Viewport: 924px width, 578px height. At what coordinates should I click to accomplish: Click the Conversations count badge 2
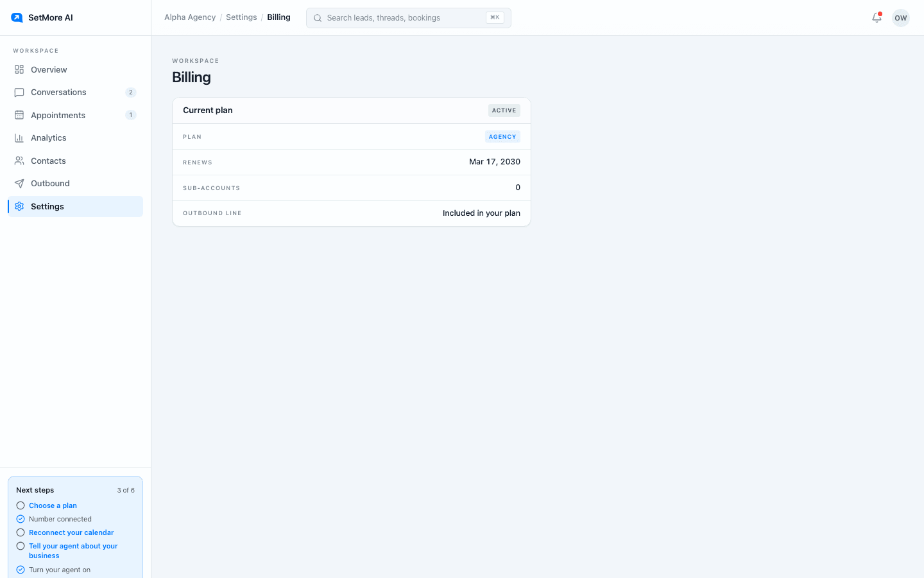click(131, 92)
